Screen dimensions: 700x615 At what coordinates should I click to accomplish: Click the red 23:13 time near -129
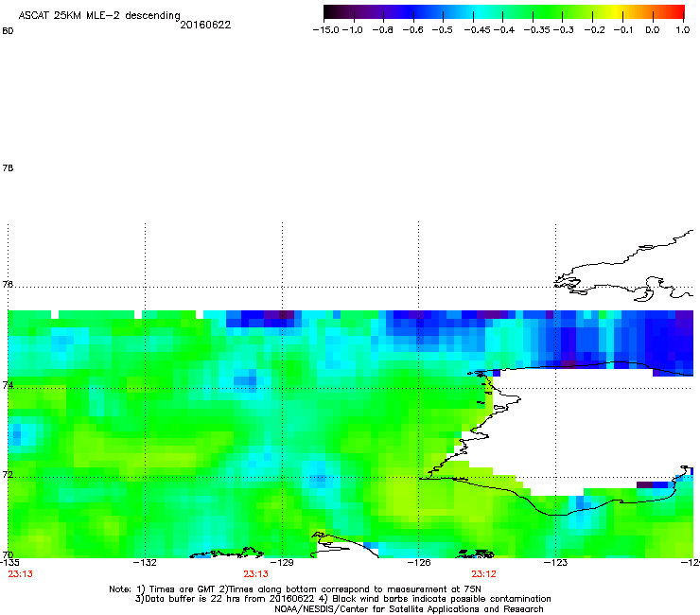255,574
